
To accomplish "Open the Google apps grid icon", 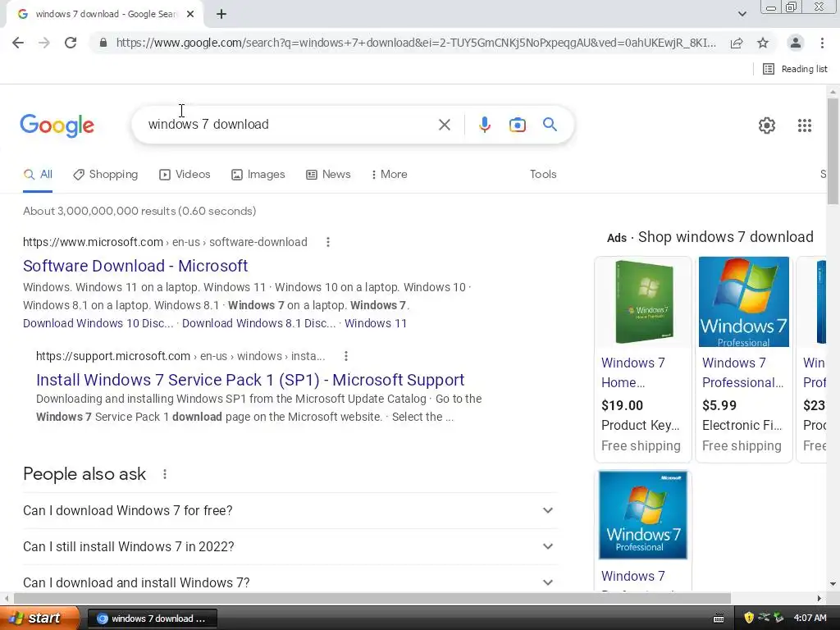I will (x=804, y=126).
